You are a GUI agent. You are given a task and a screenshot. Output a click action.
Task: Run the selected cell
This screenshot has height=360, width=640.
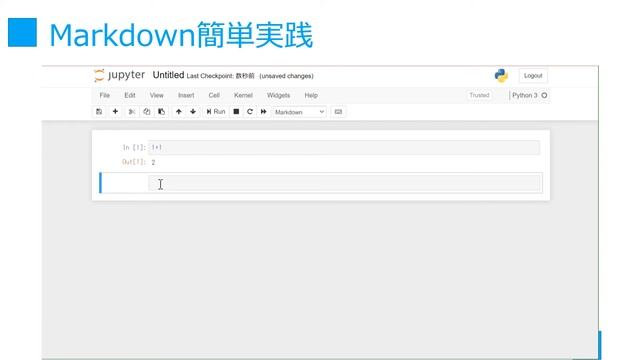pyautogui.click(x=216, y=111)
